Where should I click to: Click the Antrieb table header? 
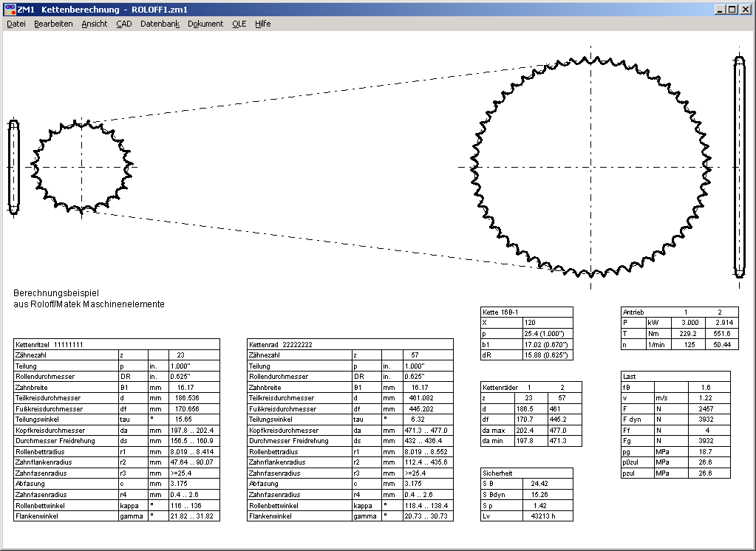tap(634, 312)
